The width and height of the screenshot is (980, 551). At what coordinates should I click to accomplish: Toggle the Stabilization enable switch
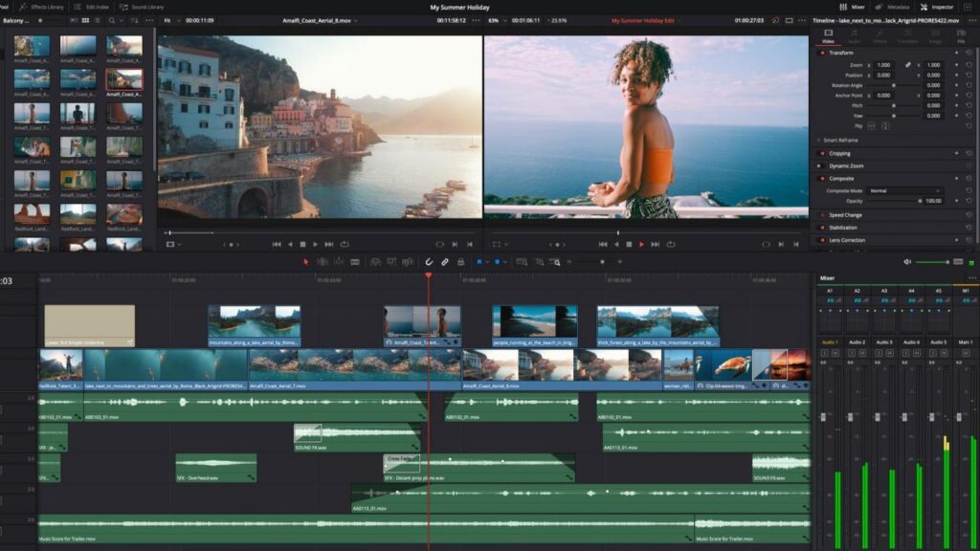pyautogui.click(x=822, y=228)
